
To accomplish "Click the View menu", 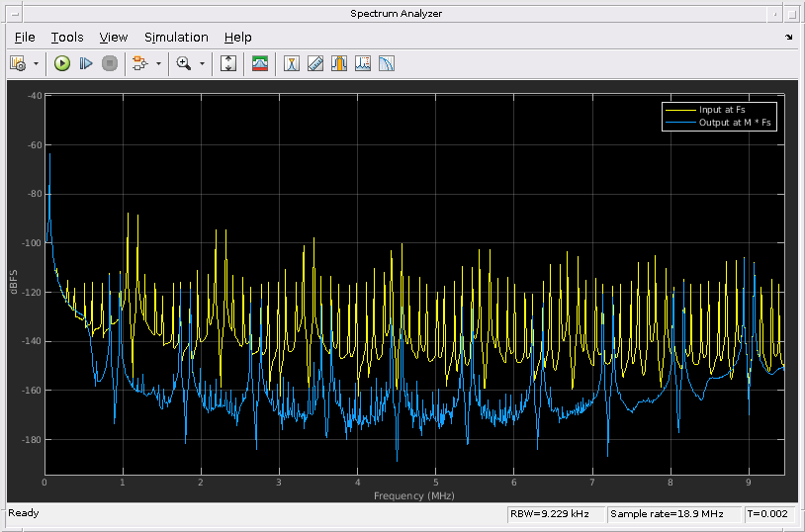I will click(114, 37).
